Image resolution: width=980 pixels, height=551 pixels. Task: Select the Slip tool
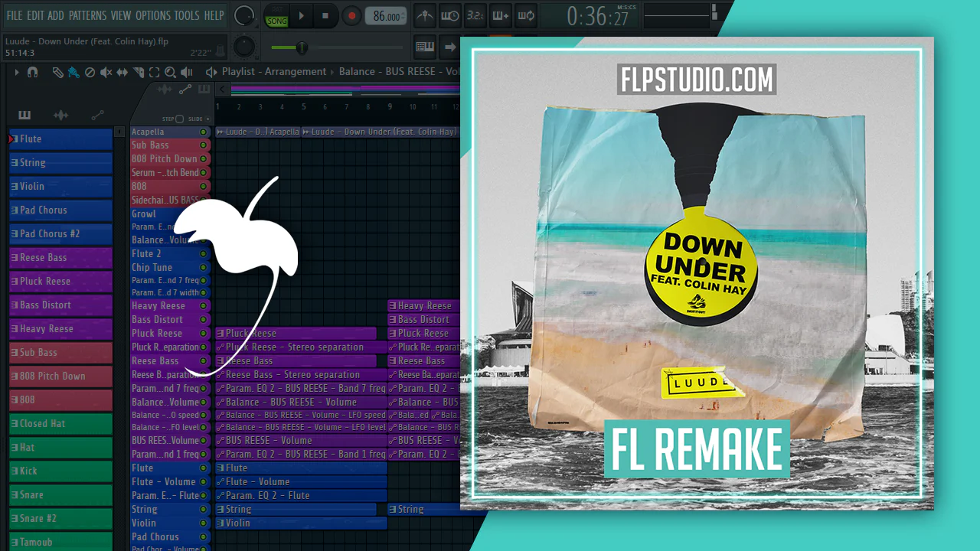pos(122,72)
